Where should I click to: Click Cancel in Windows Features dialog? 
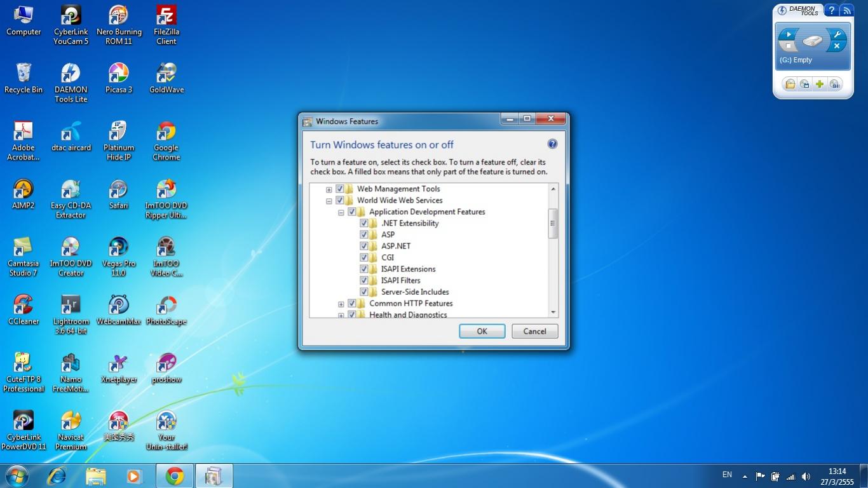click(x=535, y=331)
